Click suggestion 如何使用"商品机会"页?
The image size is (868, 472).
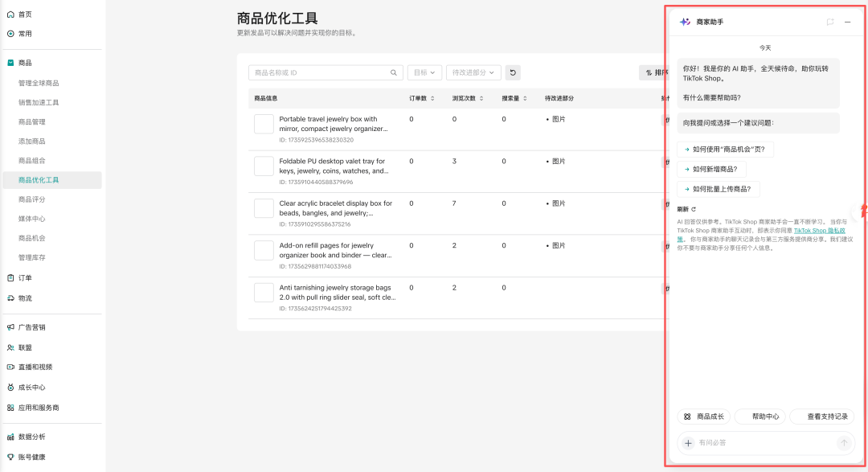725,149
